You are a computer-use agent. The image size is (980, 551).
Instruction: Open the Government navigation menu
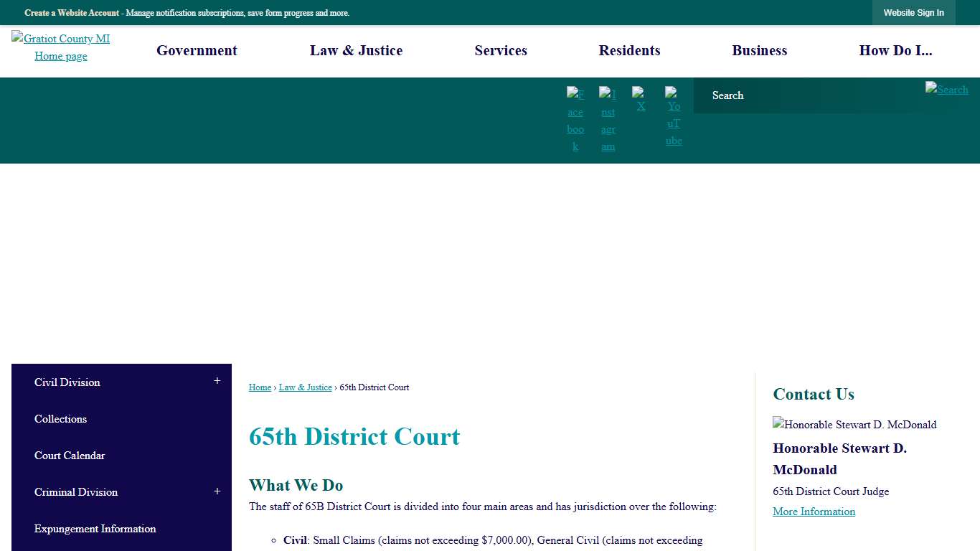tap(197, 50)
